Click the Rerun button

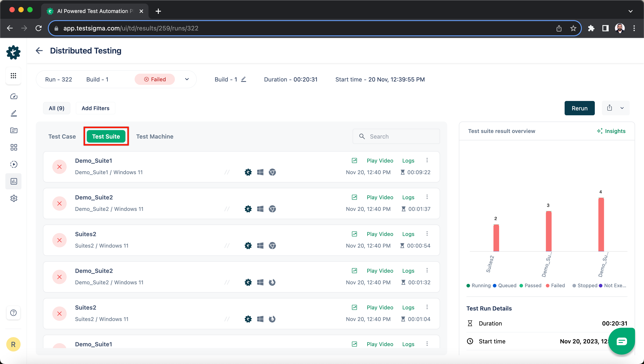580,108
